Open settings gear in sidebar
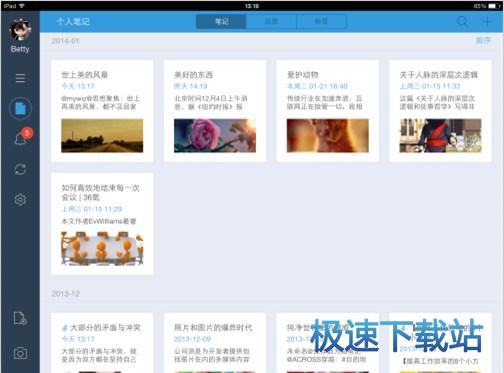 (20, 200)
